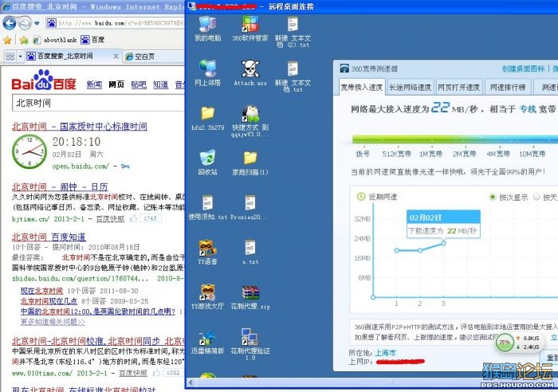The width and height of the screenshot is (558, 392).
Task: Open the 360软件管家 desktop icon
Action: tap(250, 29)
